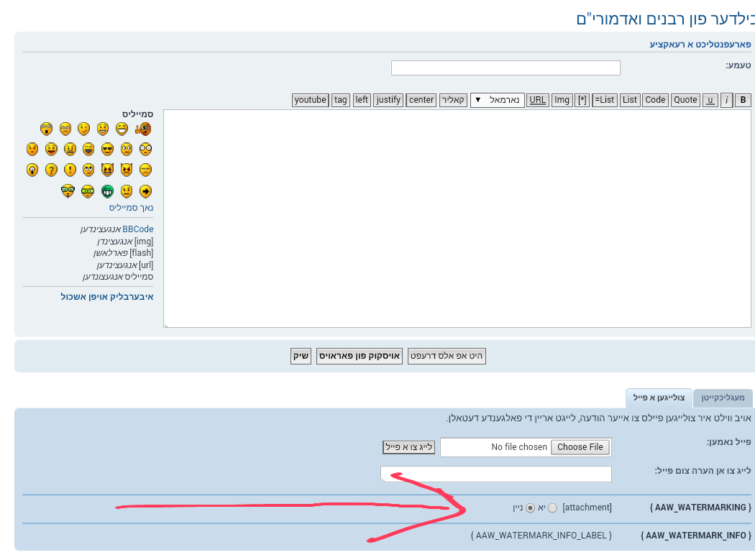Click the Choose File button
The width and height of the screenshot is (755, 560).
(580, 447)
